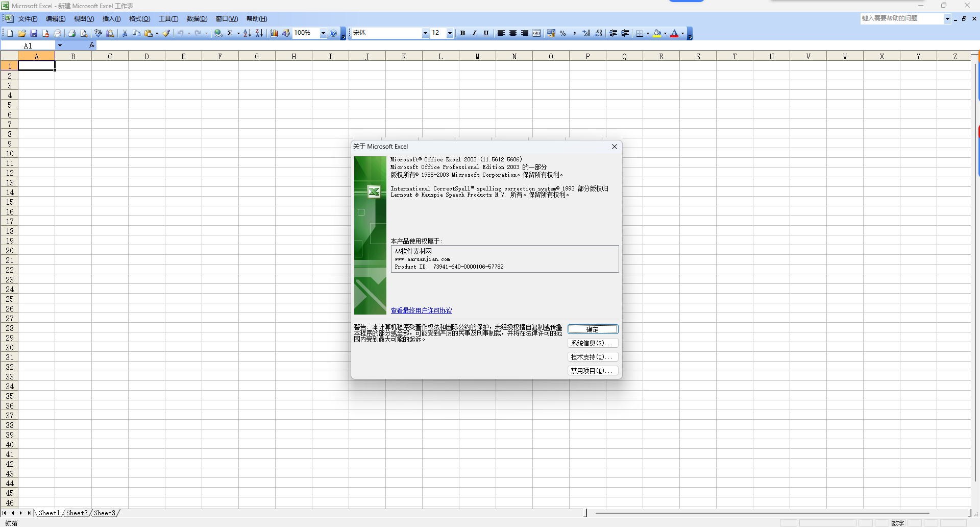Apply percent style formatting
This screenshot has width=980, height=527.
coord(563,33)
